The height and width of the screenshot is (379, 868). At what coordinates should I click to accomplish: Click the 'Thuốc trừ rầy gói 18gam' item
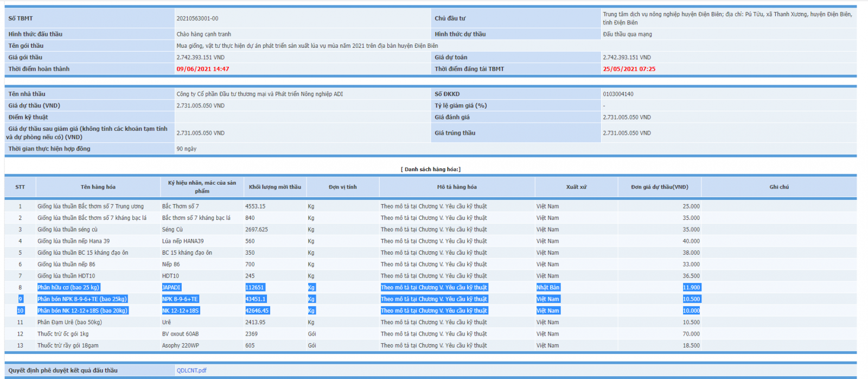[68, 345]
